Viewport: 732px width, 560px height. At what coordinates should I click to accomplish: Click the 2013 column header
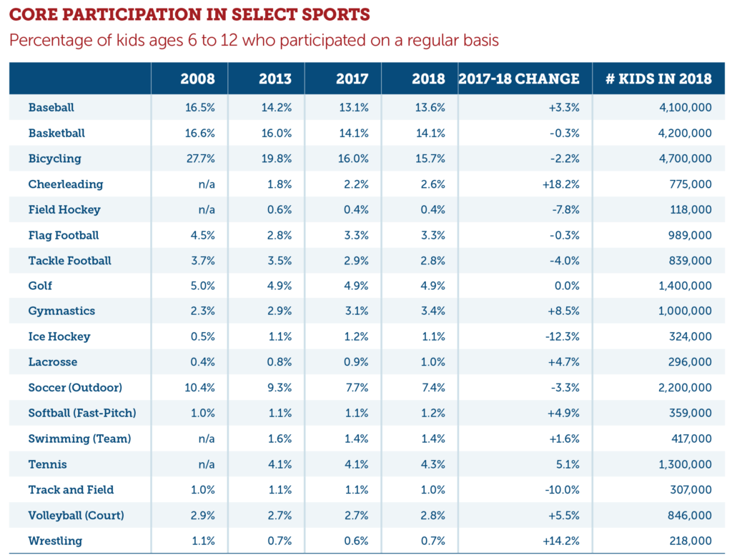click(274, 79)
